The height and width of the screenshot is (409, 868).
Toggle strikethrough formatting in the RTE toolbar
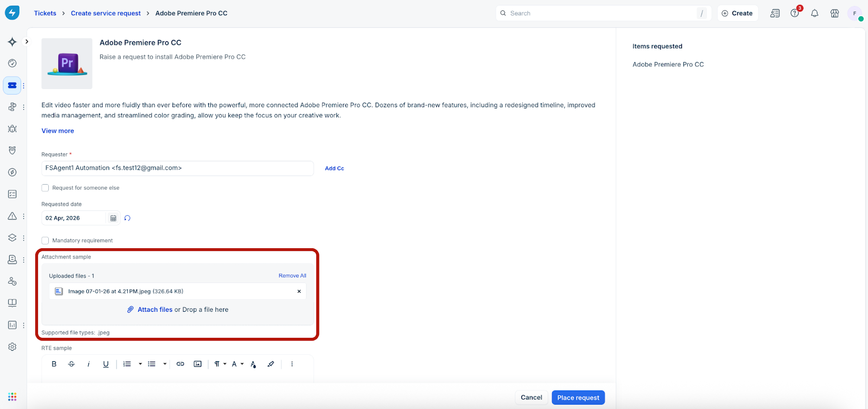point(71,364)
